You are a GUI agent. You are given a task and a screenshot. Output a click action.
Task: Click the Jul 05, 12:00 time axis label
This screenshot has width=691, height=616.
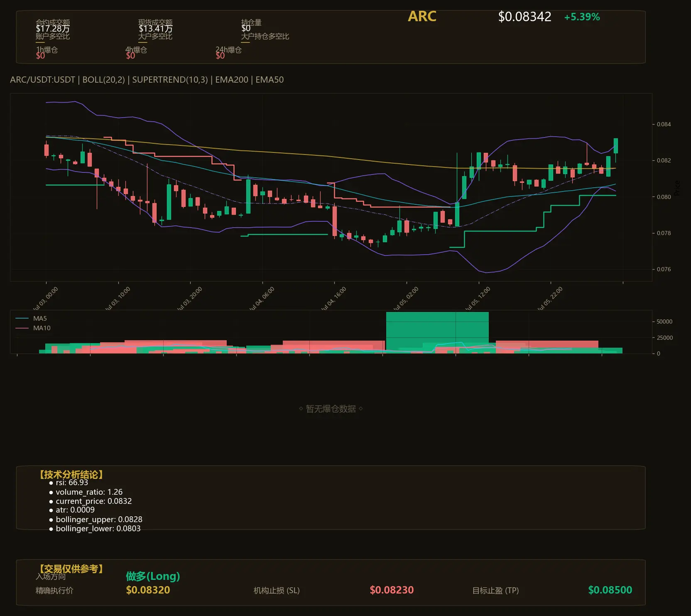(478, 298)
